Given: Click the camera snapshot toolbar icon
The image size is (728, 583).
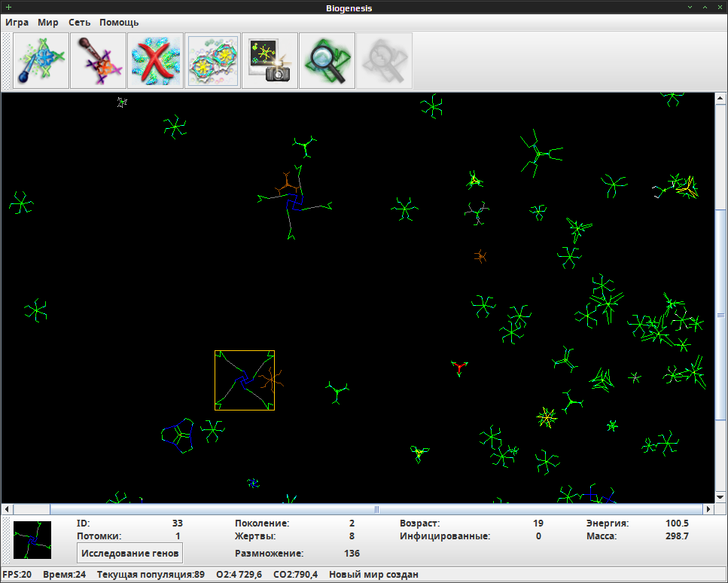Looking at the screenshot, I should click(x=270, y=60).
